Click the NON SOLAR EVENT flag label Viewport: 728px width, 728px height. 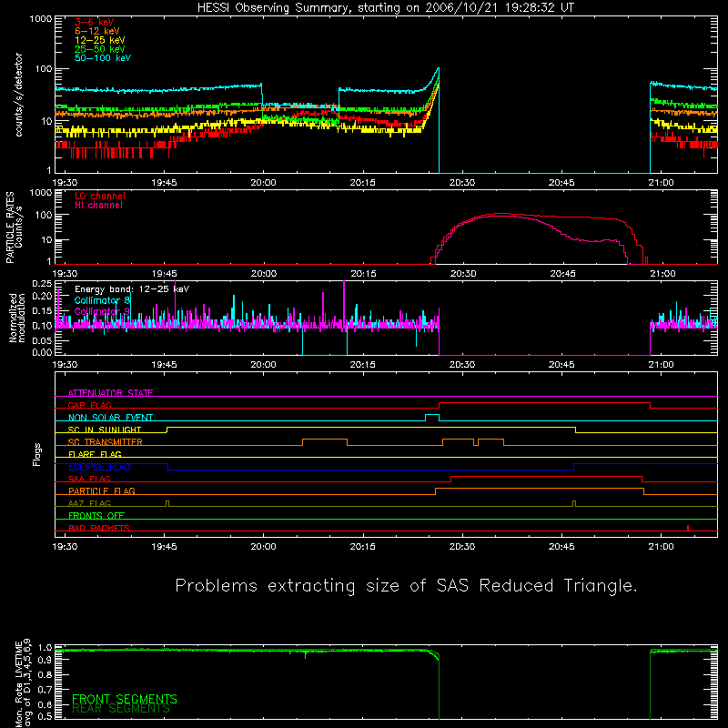pyautogui.click(x=110, y=418)
